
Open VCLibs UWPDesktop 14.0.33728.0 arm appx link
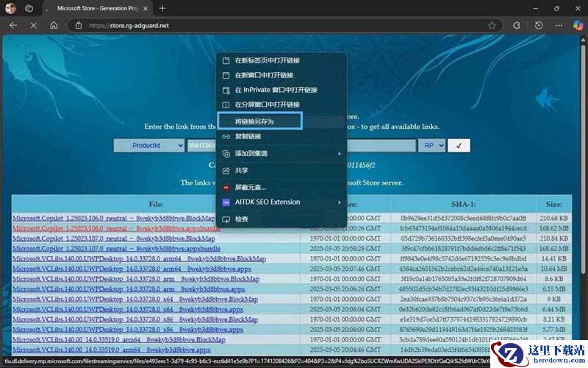click(129, 289)
